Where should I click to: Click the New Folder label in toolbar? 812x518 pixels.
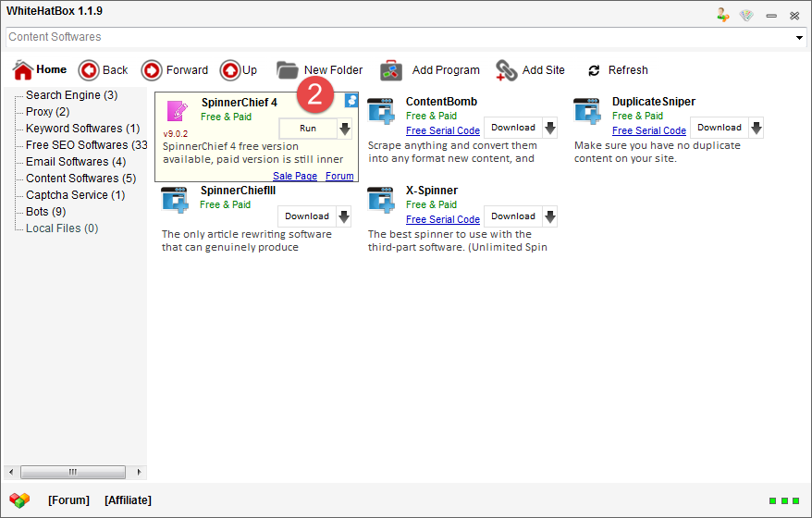[334, 70]
